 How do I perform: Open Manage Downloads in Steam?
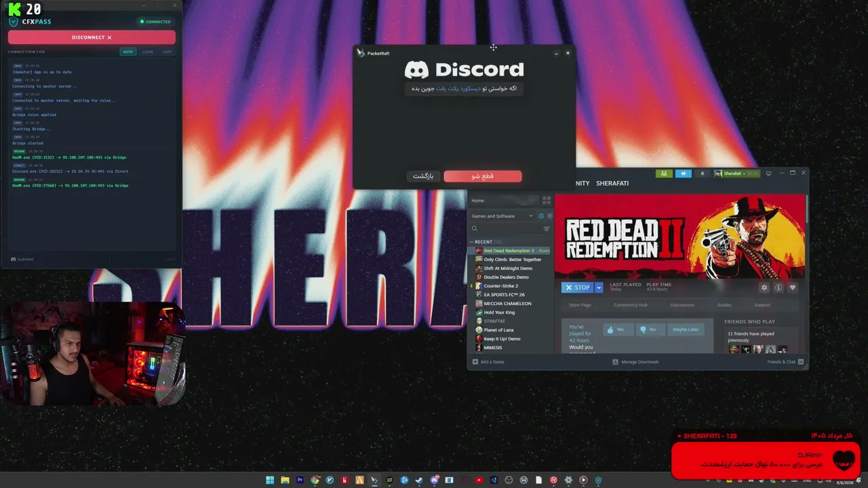click(635, 362)
